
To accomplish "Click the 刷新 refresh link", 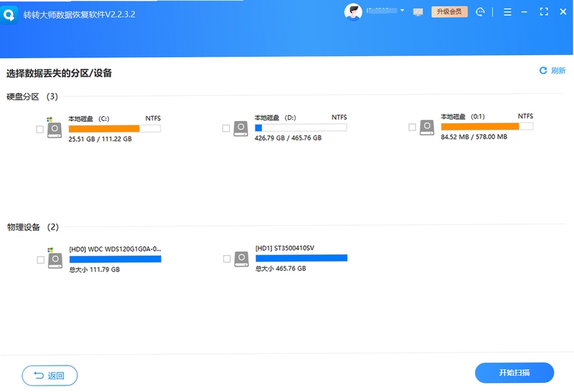I will point(558,70).
